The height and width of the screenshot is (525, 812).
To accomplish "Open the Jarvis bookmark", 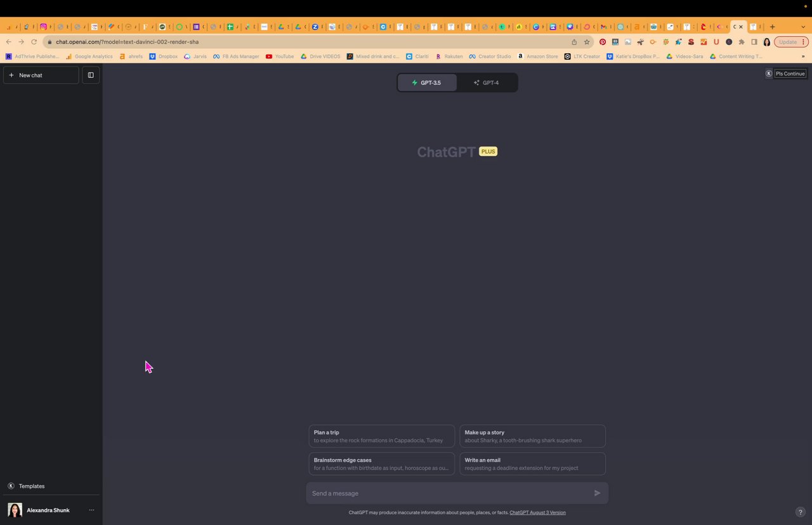I will (195, 56).
